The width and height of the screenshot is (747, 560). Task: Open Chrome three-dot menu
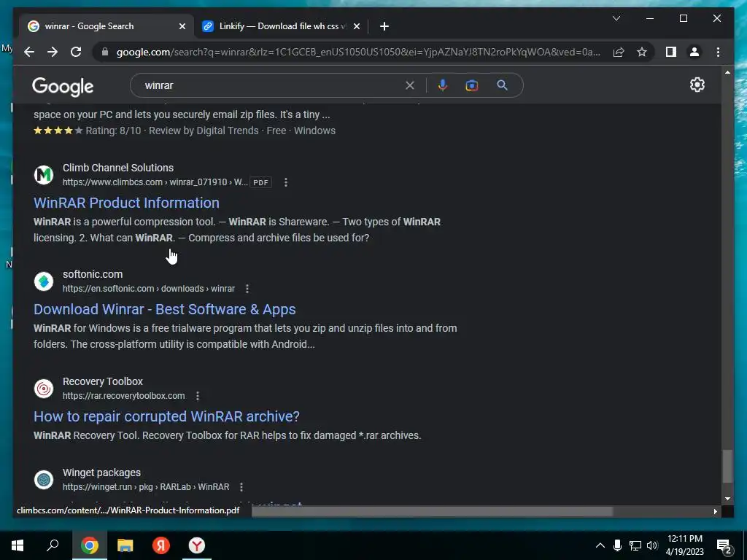coord(718,52)
